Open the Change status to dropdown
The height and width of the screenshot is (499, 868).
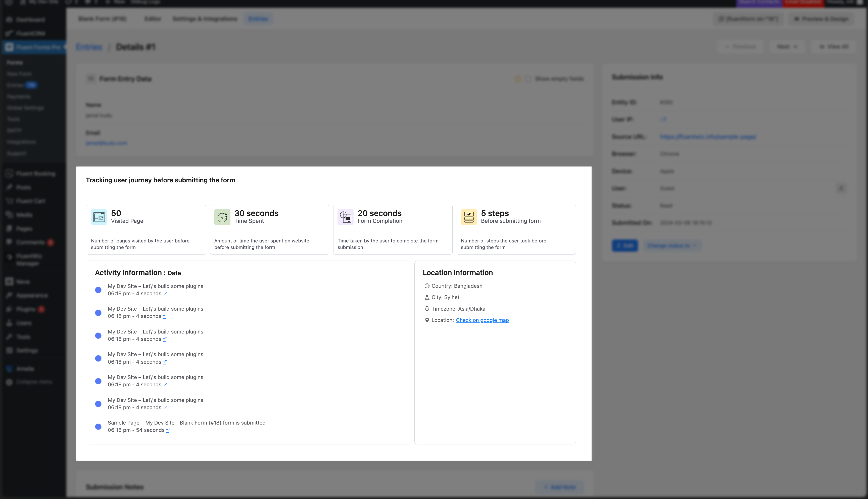click(672, 245)
